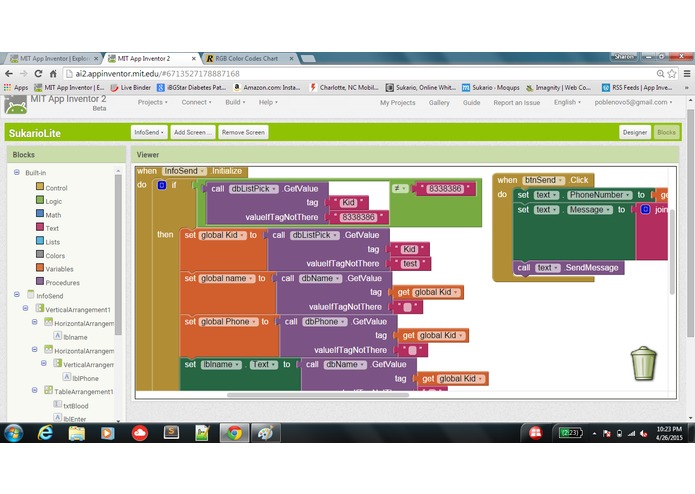Open the InfoSend screen selector dropdown
Viewport: 695px width, 494px height.
click(x=149, y=132)
